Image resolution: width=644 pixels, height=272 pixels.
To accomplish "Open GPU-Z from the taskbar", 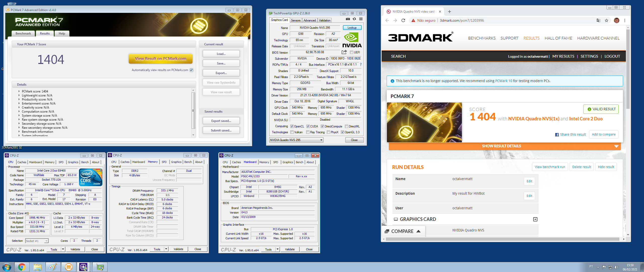I will point(100,267).
